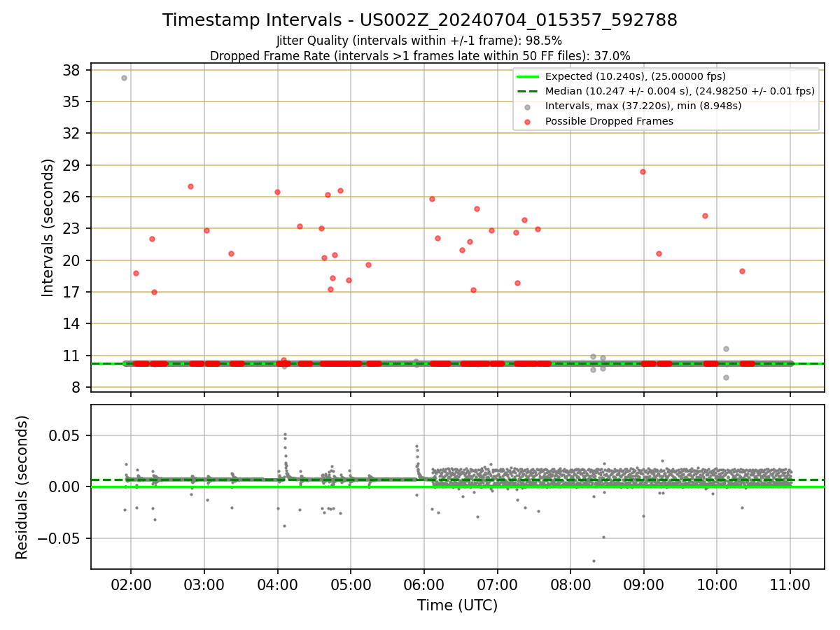Screen dimensions: 840x630
Task: Click the 'Residuals (seconds)' y-axis label
Action: (x=22, y=487)
